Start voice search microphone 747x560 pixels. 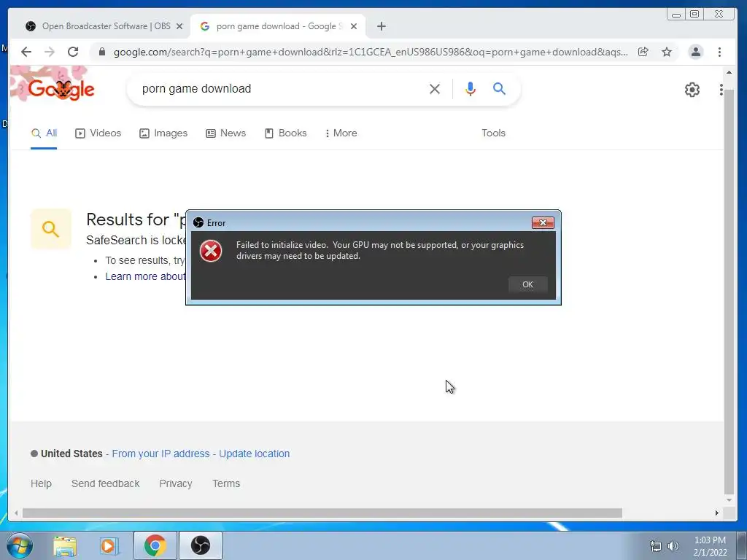(471, 89)
